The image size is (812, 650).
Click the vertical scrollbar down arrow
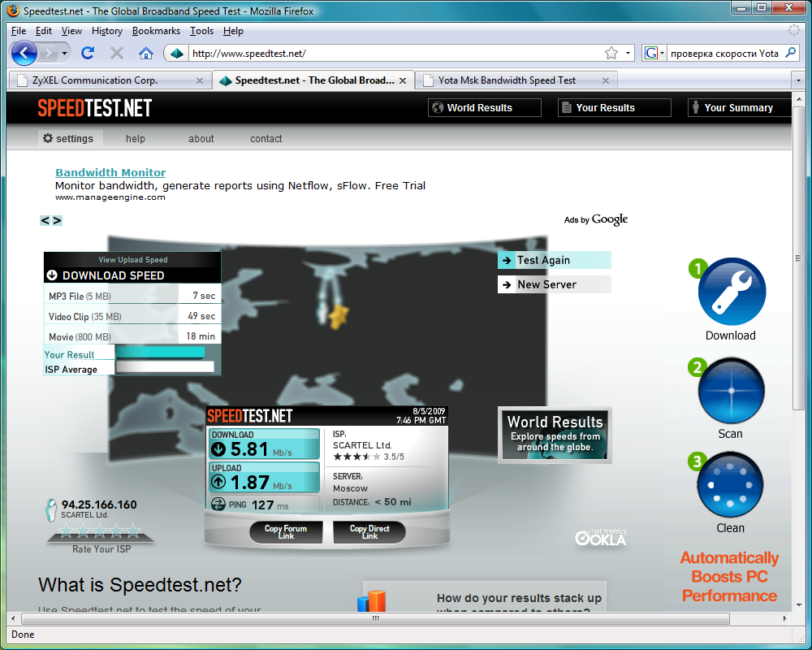(x=799, y=604)
